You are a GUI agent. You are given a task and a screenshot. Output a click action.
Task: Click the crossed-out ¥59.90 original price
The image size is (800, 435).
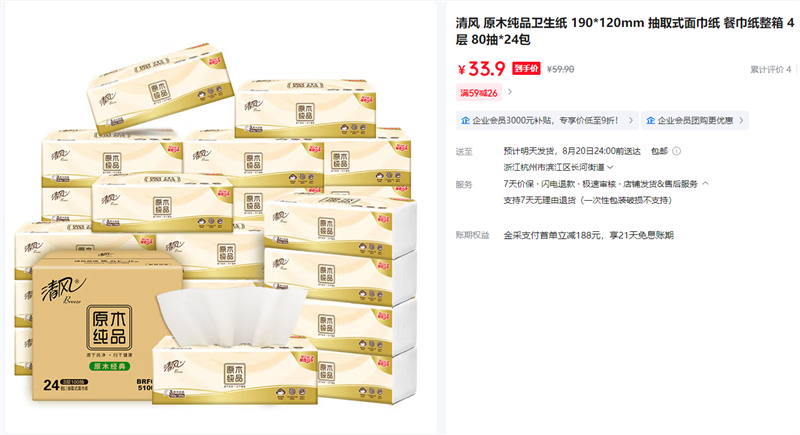coord(560,69)
